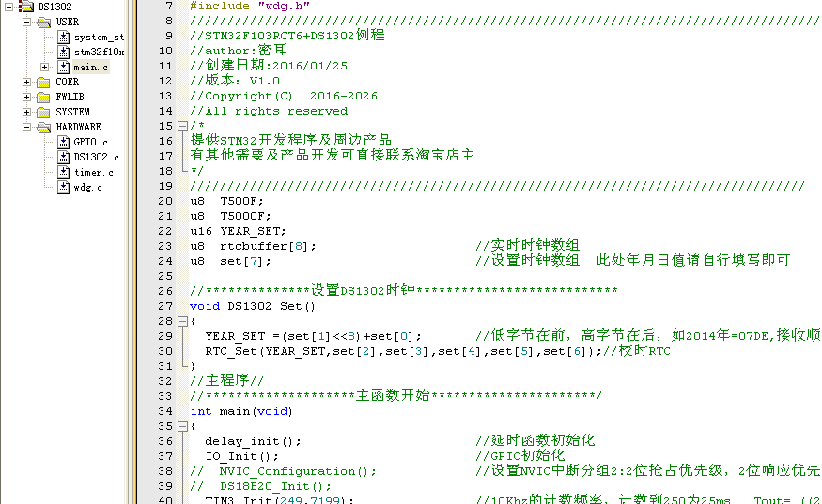Expand the FWLIB folder group
Image resolution: width=822 pixels, height=504 pixels.
pyautogui.click(x=26, y=97)
